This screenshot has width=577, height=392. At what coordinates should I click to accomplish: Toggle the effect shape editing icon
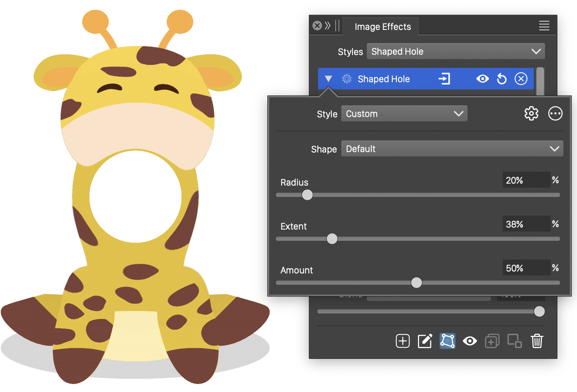(x=447, y=341)
